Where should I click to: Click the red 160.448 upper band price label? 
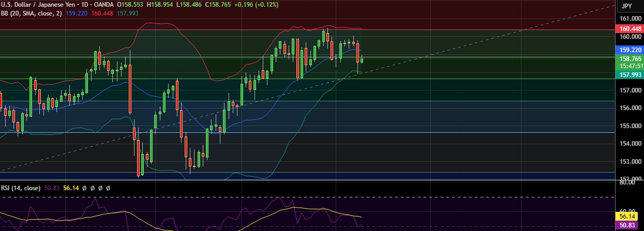coord(629,29)
